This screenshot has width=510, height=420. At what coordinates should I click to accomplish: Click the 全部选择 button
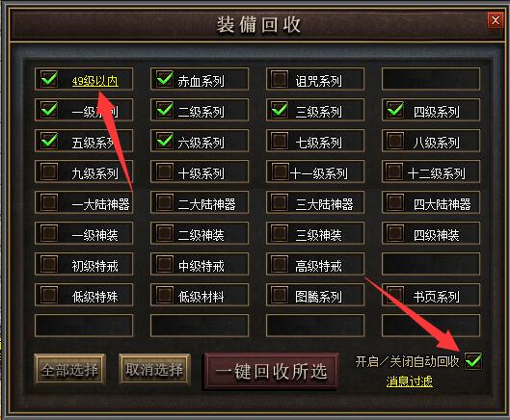pos(69,369)
